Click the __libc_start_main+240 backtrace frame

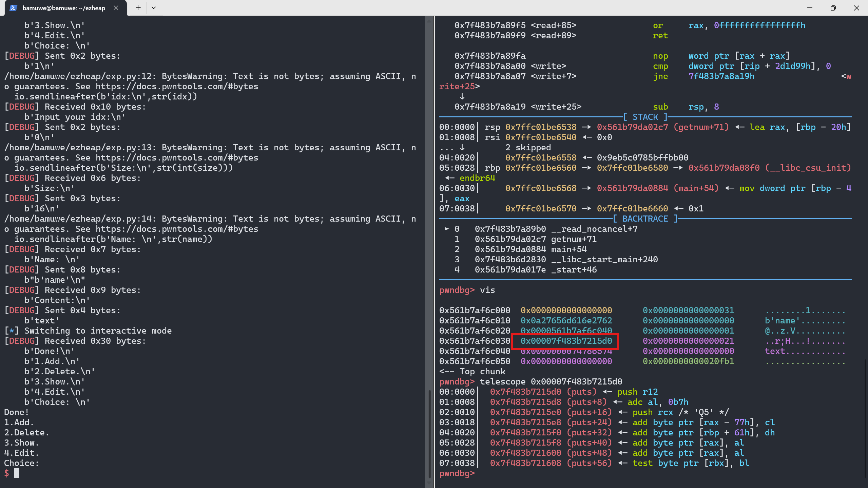point(556,260)
